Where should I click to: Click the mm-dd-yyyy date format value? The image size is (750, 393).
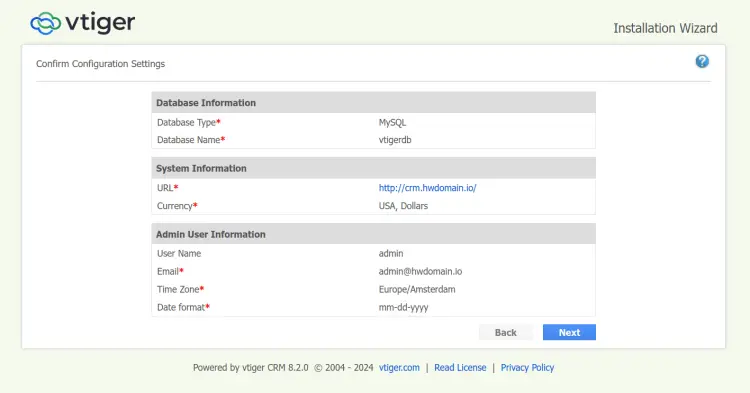[x=403, y=307]
